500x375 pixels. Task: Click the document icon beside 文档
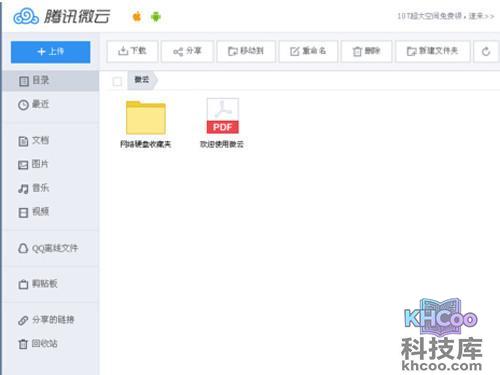23,141
